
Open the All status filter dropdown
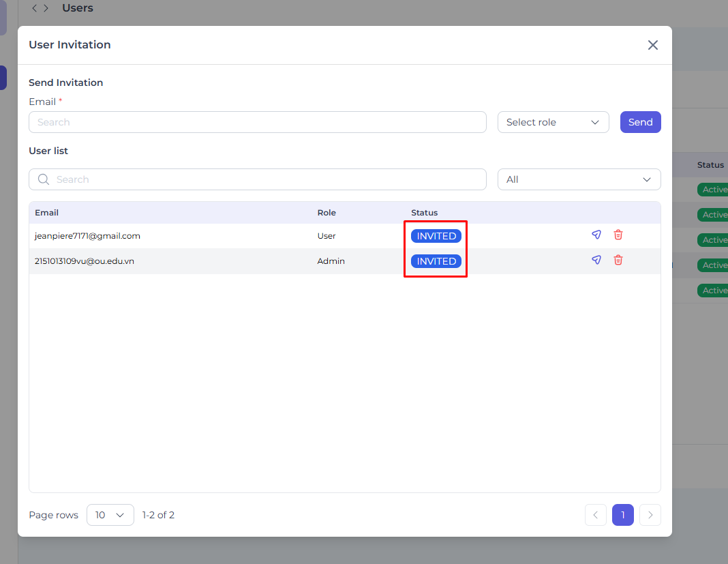(x=579, y=179)
